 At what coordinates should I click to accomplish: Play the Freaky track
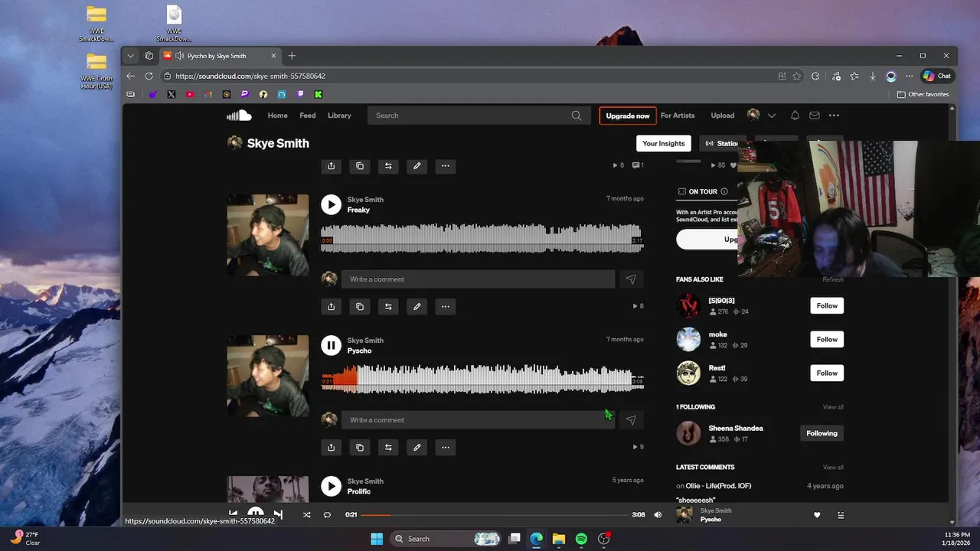pyautogui.click(x=331, y=204)
